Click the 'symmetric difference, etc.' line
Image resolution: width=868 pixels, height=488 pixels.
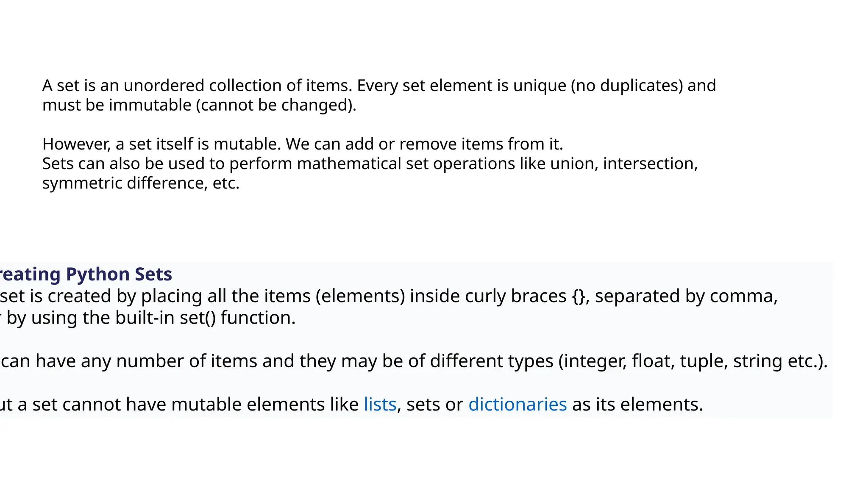pyautogui.click(x=141, y=183)
